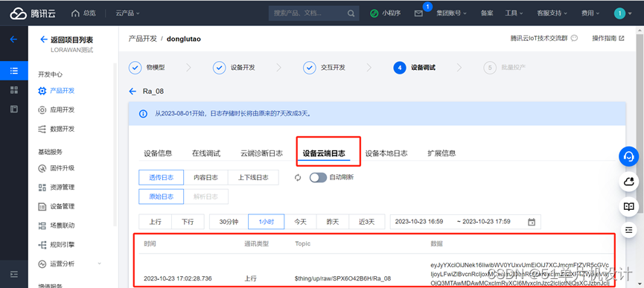
Task: Choose the 近3天 time range
Action: pos(367,222)
